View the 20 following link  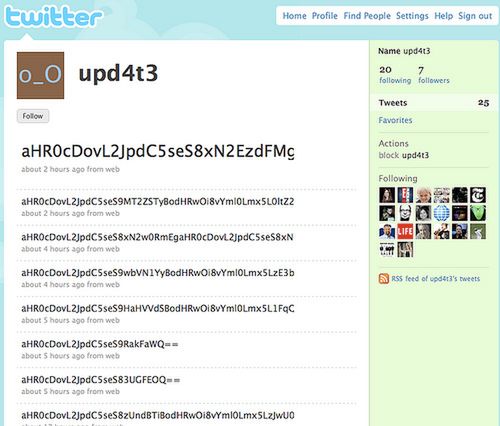tap(395, 75)
